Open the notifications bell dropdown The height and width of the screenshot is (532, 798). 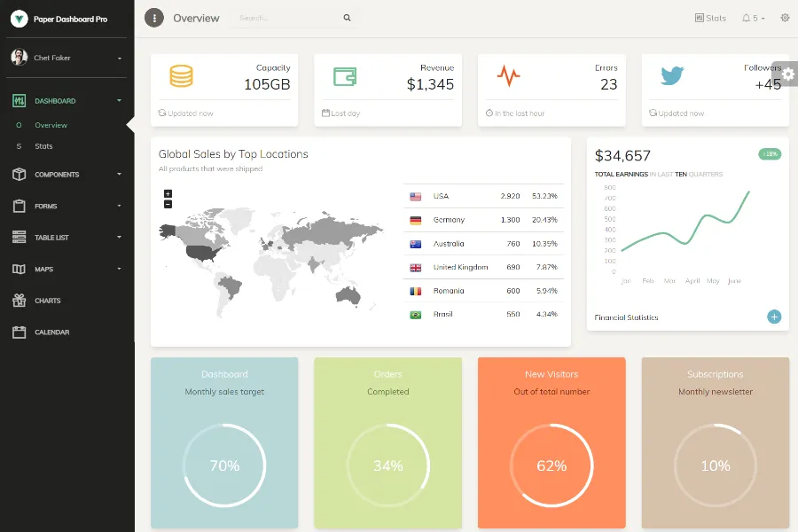point(753,18)
